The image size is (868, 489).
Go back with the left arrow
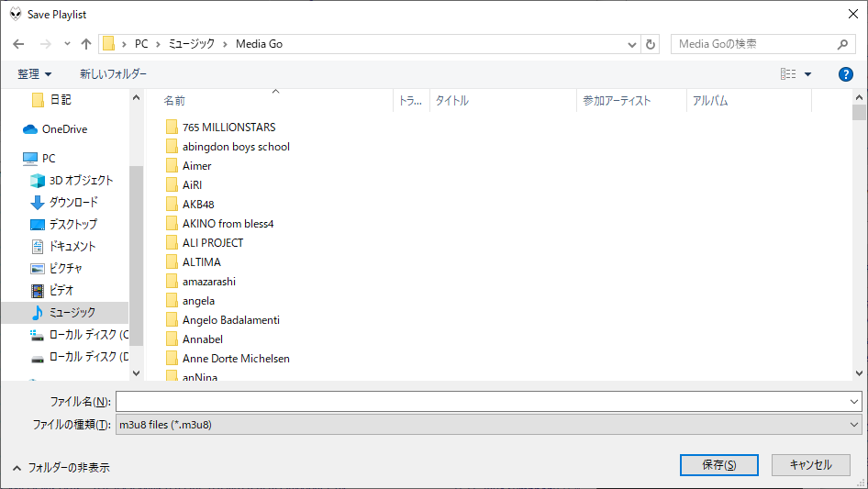[18, 44]
